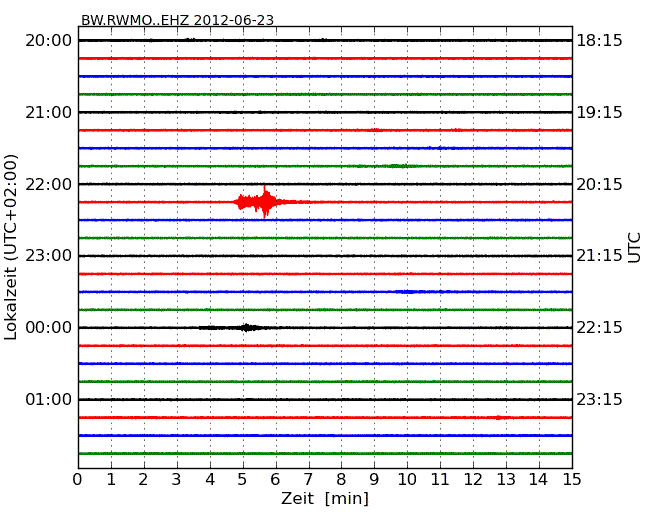650x520 pixels.
Task: Click the 23:00 local time label
Action: coord(49,256)
